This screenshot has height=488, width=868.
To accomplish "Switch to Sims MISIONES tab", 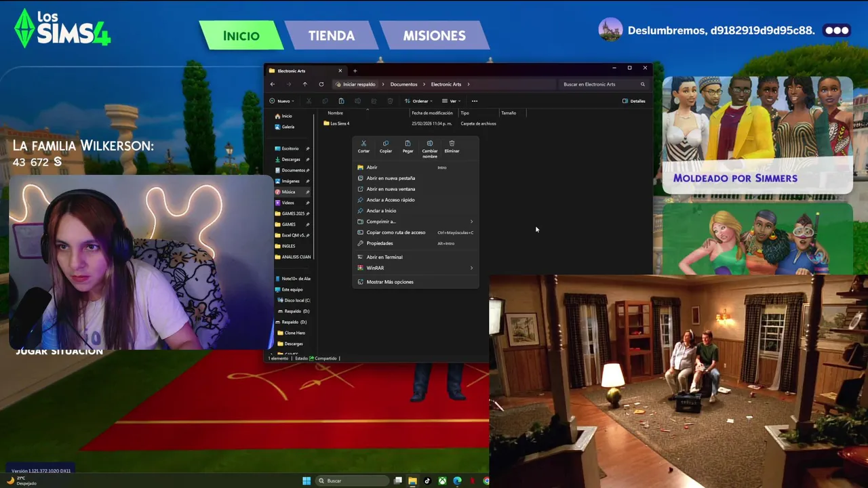I will coord(434,35).
